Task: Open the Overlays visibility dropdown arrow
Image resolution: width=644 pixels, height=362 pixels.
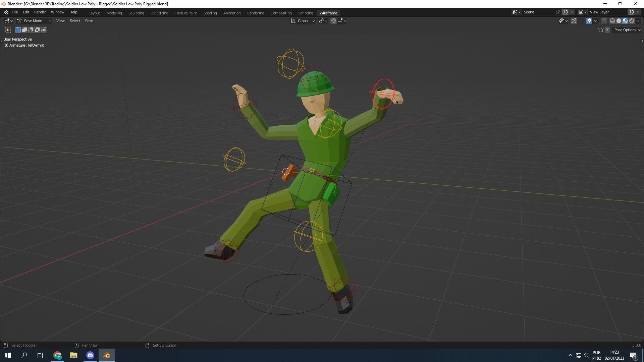Action: click(x=595, y=21)
